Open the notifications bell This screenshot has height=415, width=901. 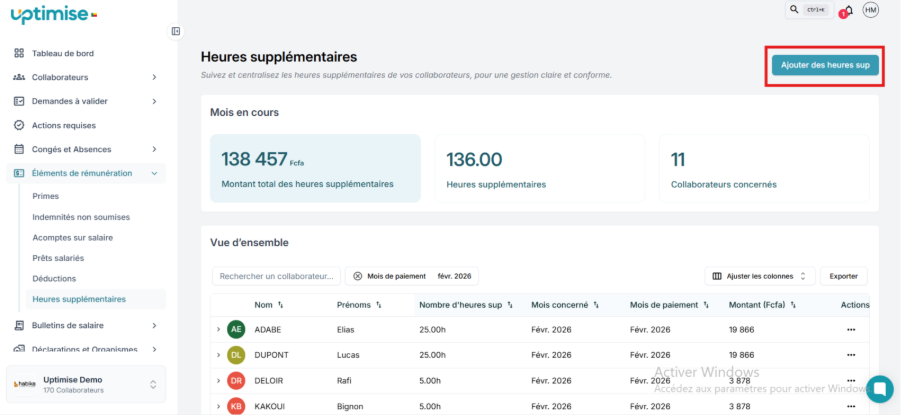(x=847, y=11)
